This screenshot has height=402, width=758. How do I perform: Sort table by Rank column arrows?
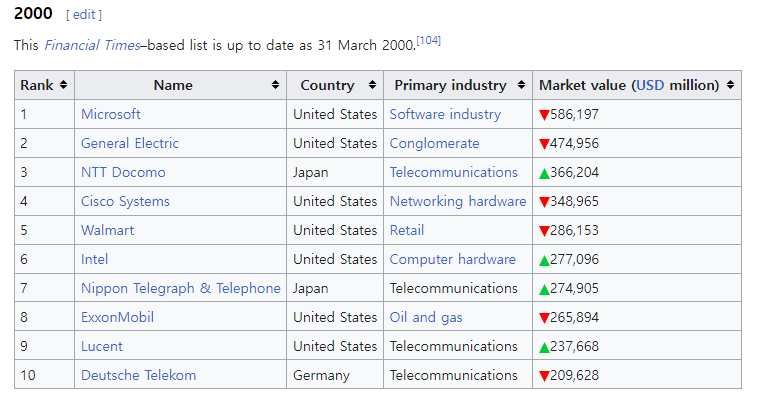coord(63,85)
